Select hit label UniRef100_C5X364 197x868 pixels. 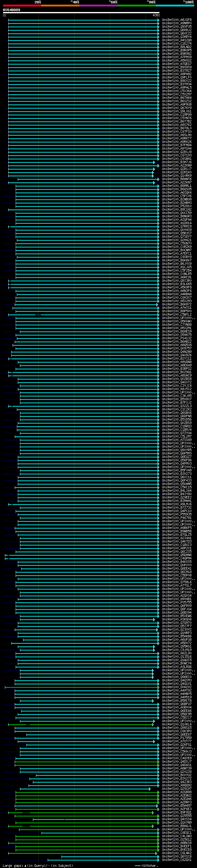point(177,91)
